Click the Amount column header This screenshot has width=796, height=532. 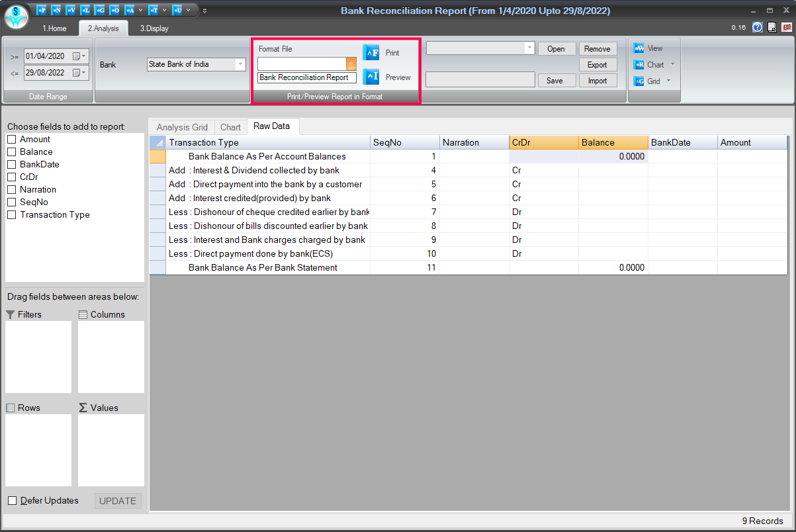[752, 142]
